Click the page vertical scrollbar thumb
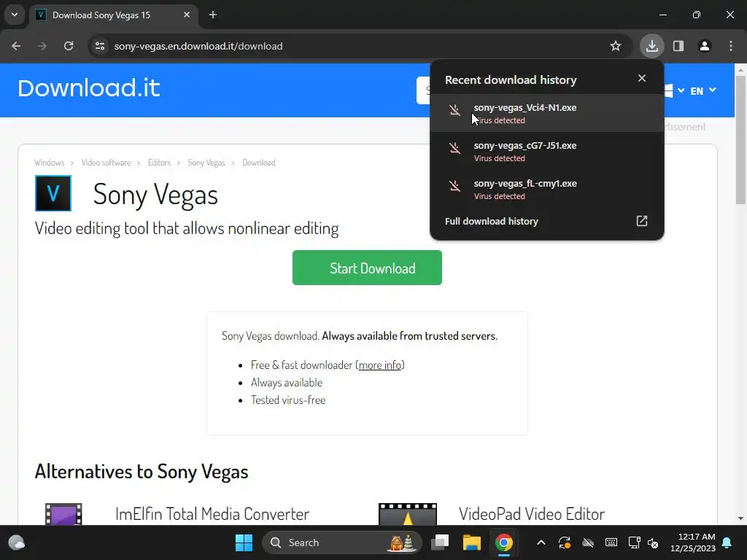 click(x=740, y=139)
